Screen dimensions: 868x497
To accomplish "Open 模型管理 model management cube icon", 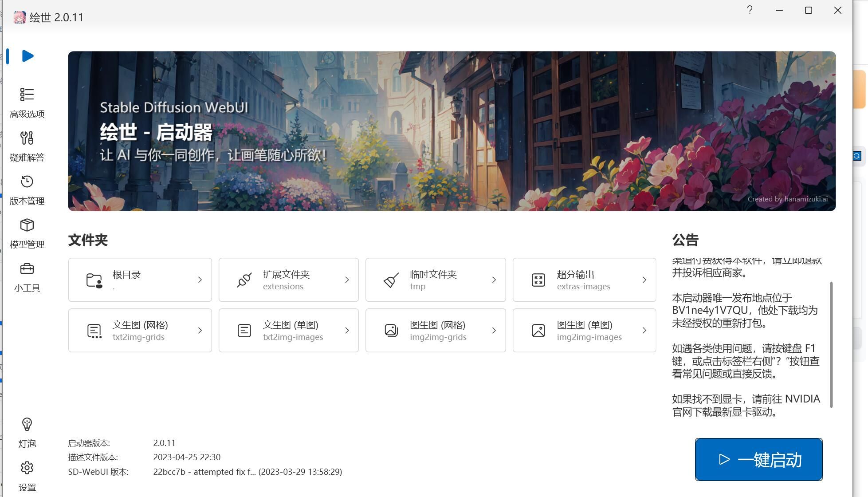I will [x=27, y=225].
